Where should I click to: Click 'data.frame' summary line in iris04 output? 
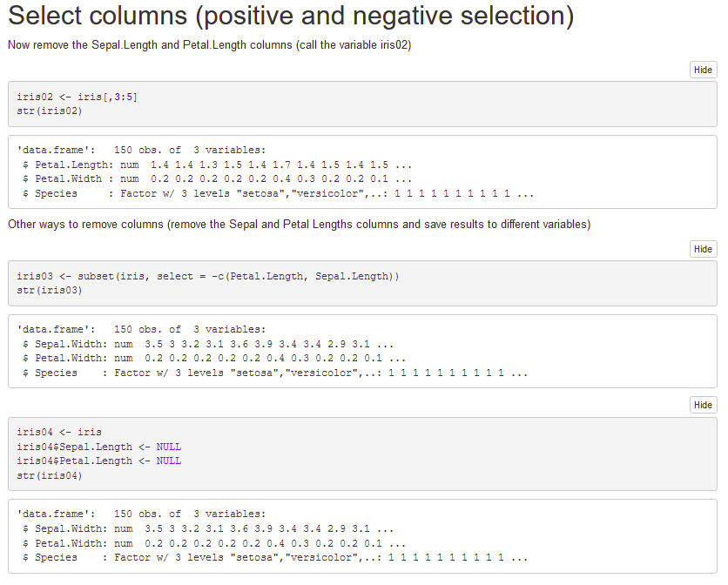click(x=141, y=514)
